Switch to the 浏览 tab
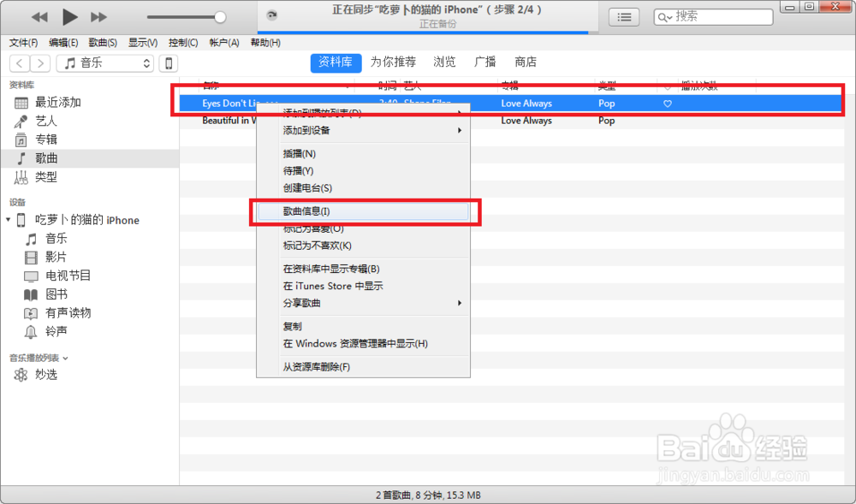 click(444, 62)
